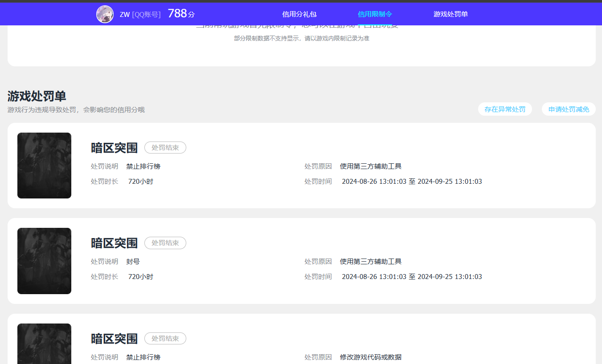The width and height of the screenshot is (602, 364).
Task: Click the 存在异常处罚 button
Action: pyautogui.click(x=505, y=109)
